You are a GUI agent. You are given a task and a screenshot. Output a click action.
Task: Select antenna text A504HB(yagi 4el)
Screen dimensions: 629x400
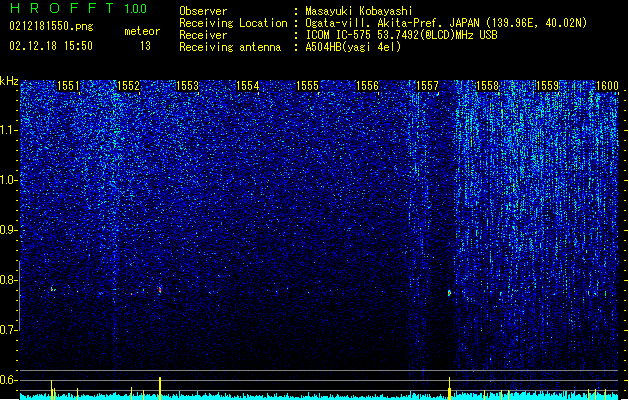click(353, 47)
